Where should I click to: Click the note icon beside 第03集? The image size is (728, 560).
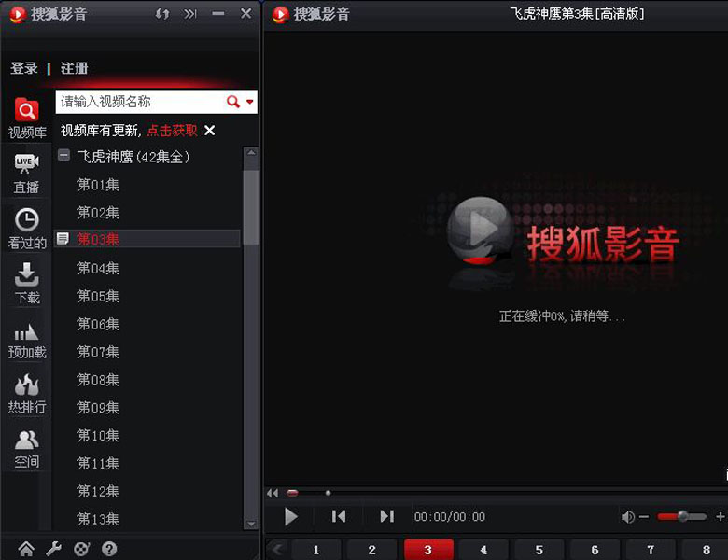coord(63,239)
